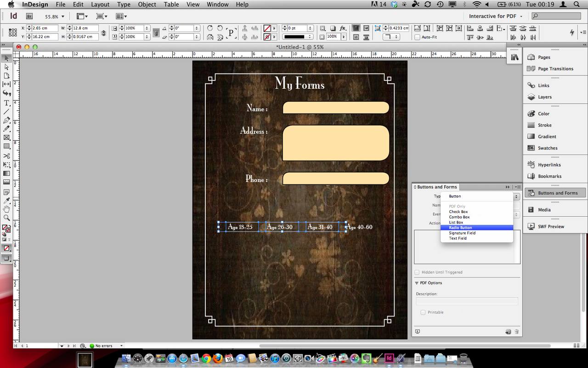Viewport: 588px width, 368px height.
Task: Select a reference point in the locator grid
Action: (x=12, y=32)
